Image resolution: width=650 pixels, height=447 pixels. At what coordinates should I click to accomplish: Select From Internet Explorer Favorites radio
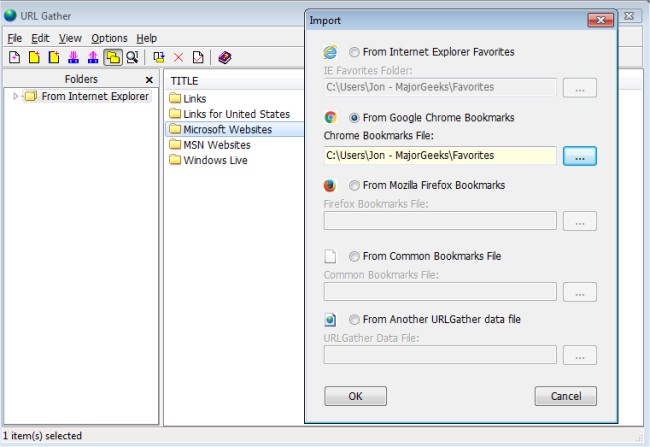pyautogui.click(x=354, y=52)
